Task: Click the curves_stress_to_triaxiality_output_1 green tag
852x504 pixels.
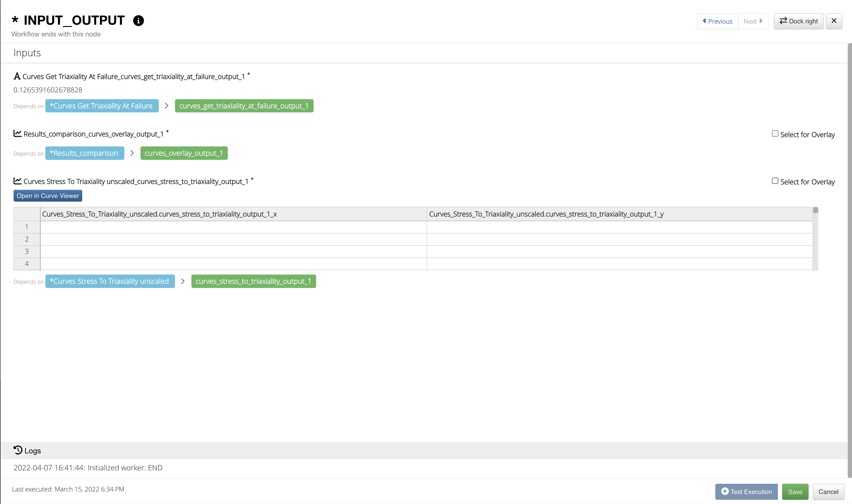Action: point(253,281)
